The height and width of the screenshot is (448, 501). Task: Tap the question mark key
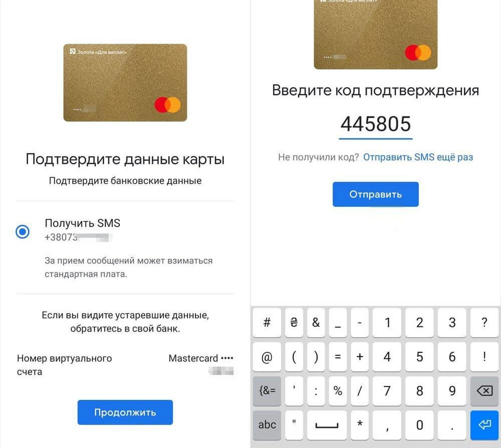[484, 322]
